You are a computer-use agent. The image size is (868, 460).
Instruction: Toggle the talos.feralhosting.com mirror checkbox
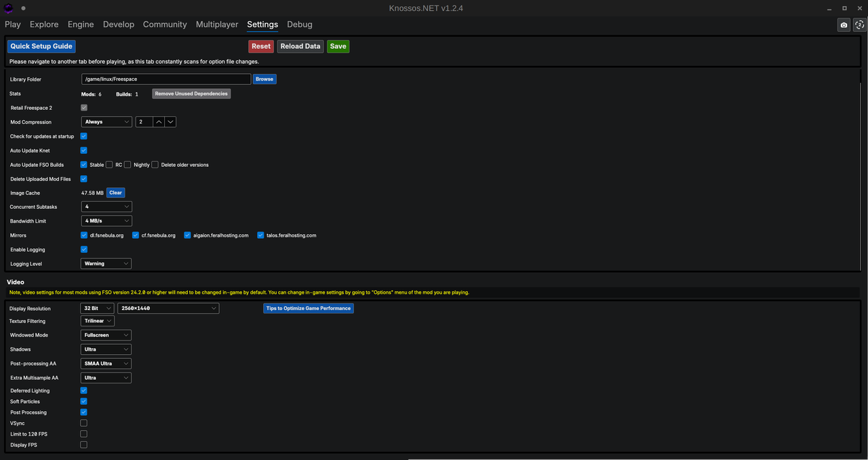[x=260, y=235]
